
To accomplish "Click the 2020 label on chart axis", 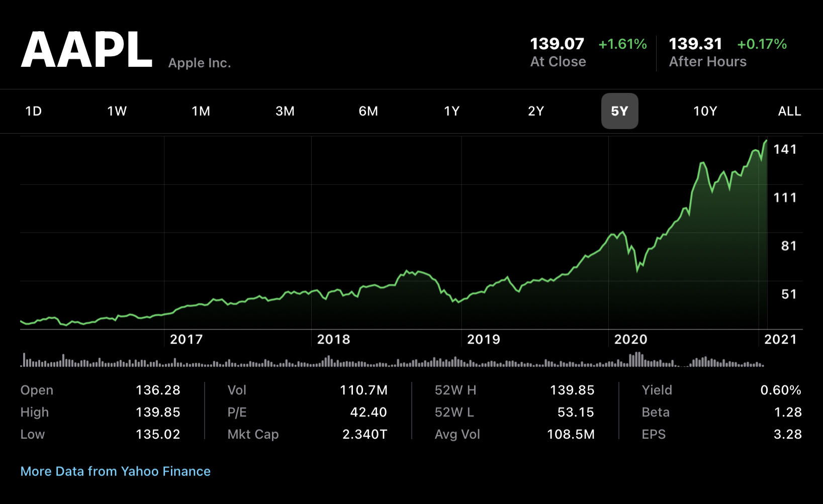I will point(630,340).
